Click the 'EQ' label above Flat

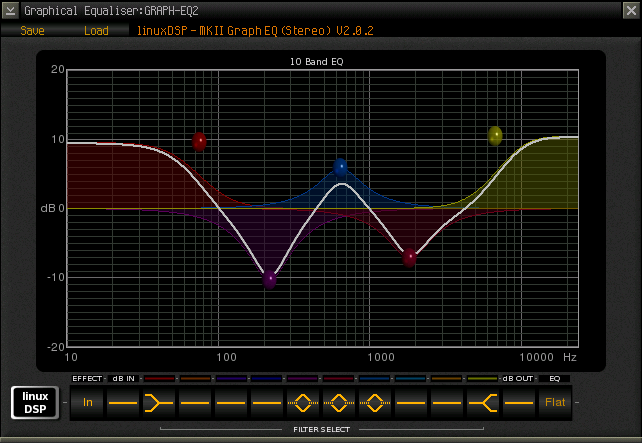555,379
